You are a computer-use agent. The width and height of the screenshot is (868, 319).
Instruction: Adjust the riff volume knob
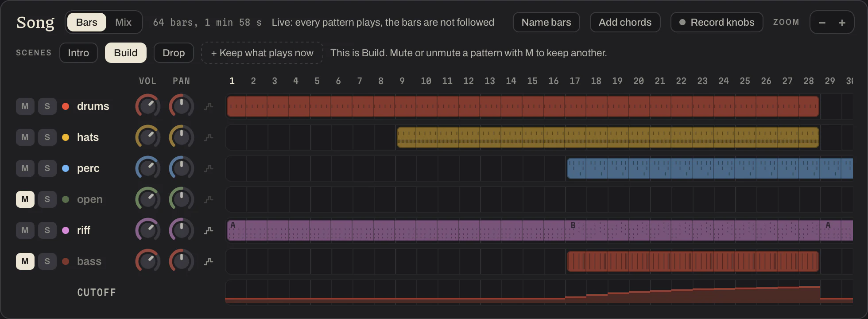click(147, 230)
